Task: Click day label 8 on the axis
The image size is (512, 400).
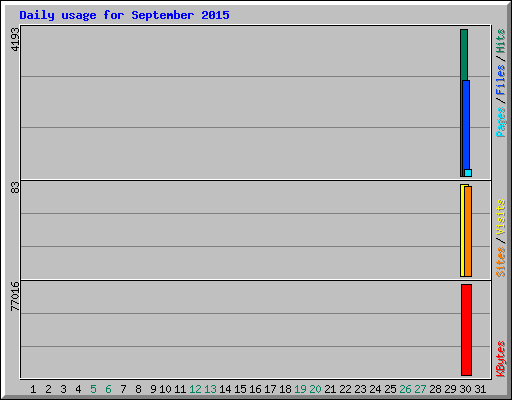Action: [138, 389]
